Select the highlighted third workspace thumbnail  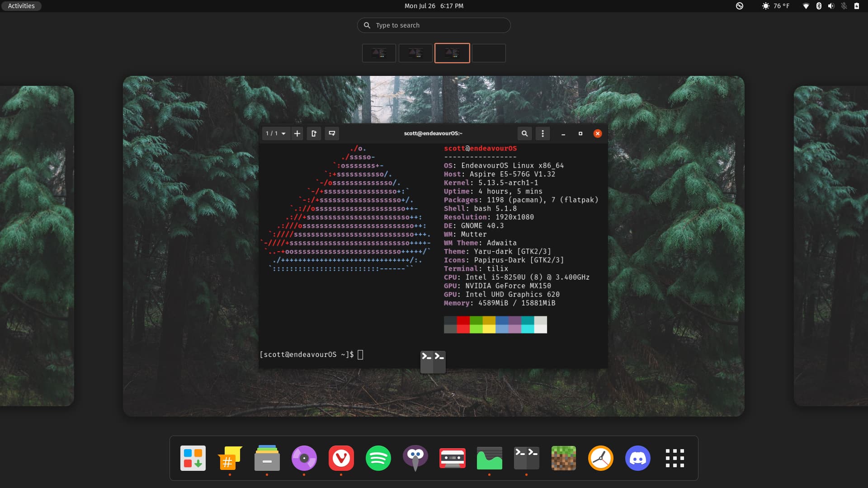click(x=452, y=53)
